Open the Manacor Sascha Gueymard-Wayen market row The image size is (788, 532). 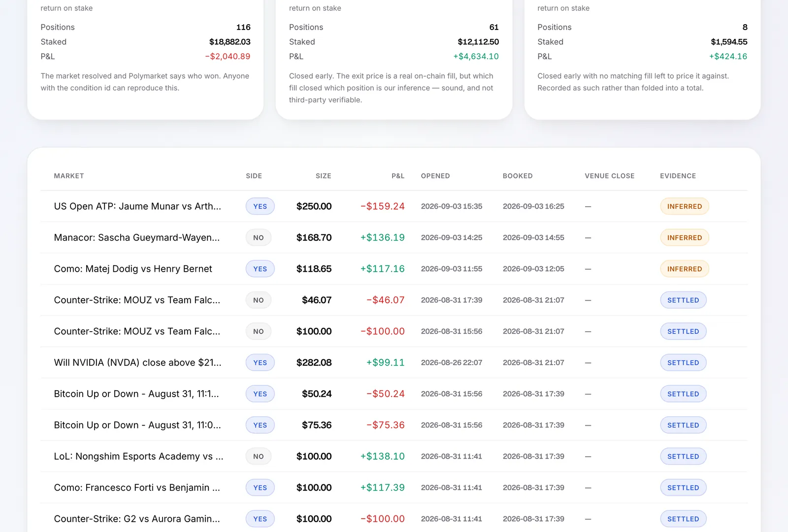(x=394, y=238)
